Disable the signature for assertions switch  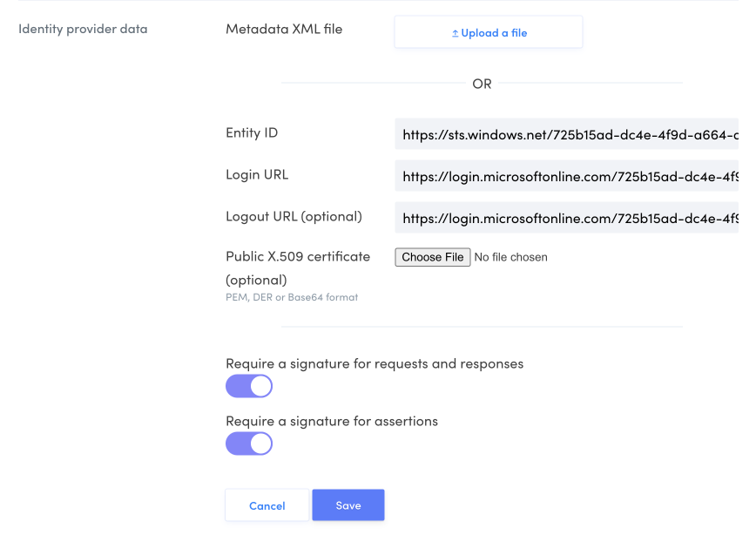tap(249, 444)
